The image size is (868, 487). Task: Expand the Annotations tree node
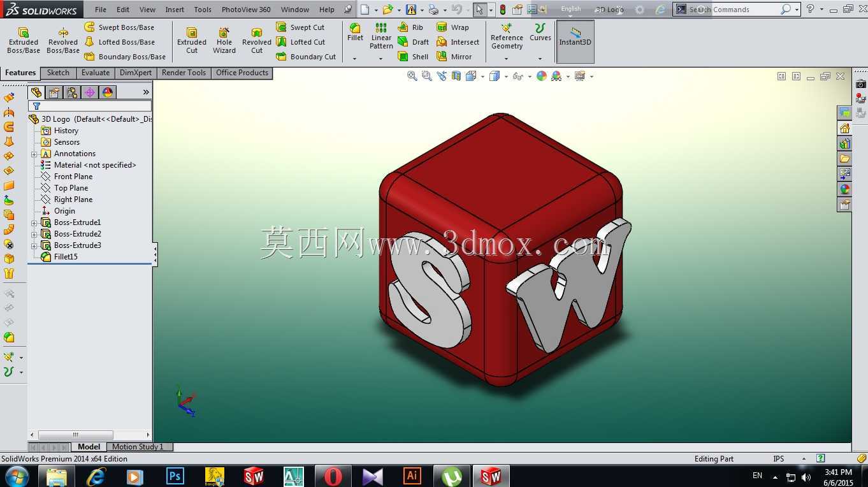pyautogui.click(x=34, y=154)
